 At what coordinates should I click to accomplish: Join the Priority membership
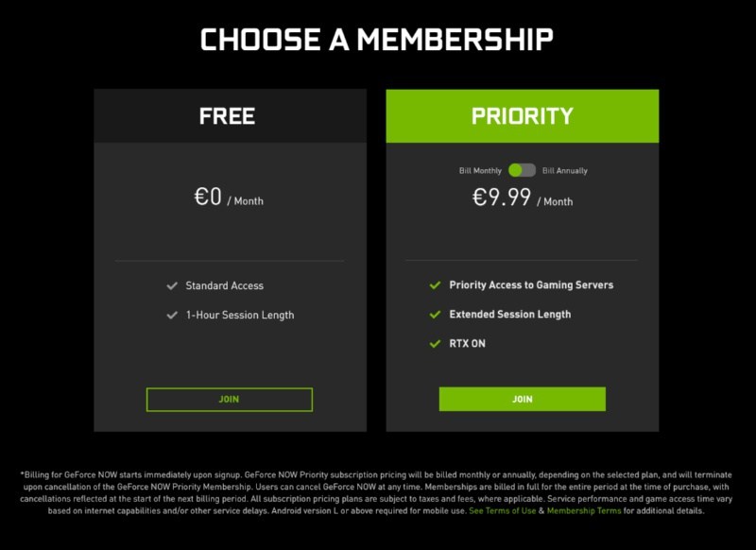pyautogui.click(x=522, y=400)
